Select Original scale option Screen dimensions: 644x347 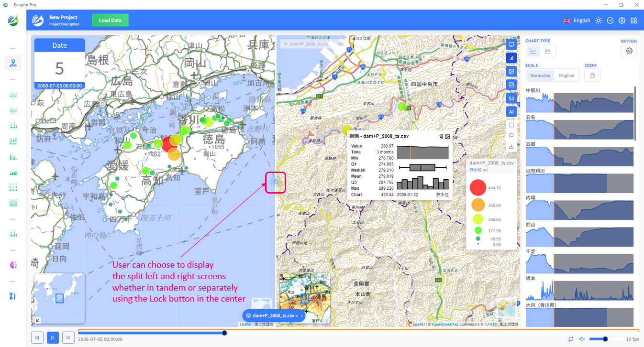pos(566,76)
